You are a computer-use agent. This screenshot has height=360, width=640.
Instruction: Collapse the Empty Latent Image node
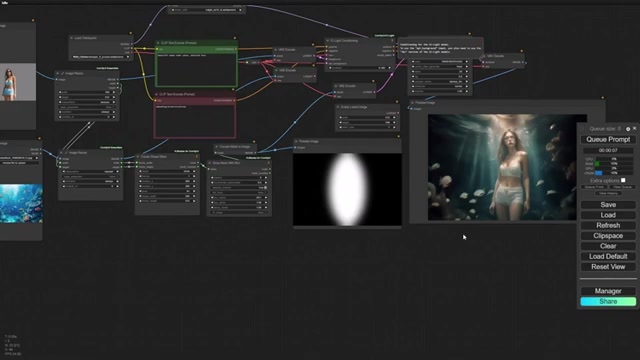click(x=338, y=107)
